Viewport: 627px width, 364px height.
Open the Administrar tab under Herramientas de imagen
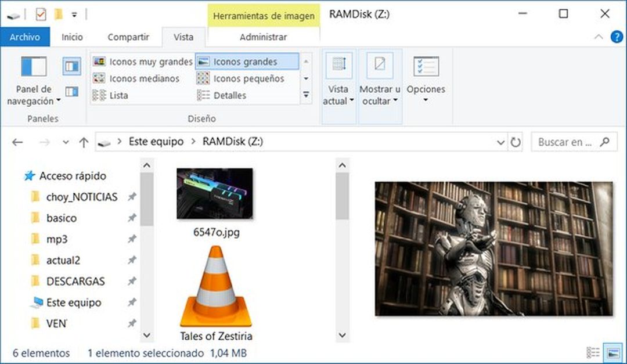click(263, 37)
